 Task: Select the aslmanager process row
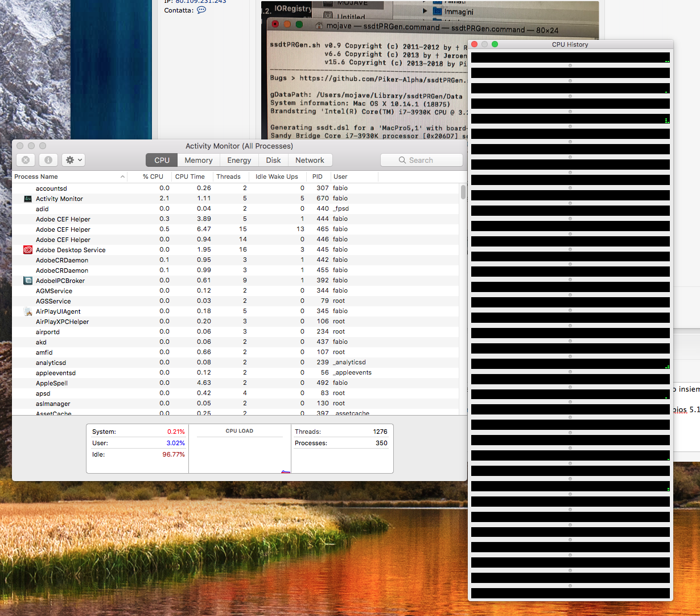coord(236,404)
